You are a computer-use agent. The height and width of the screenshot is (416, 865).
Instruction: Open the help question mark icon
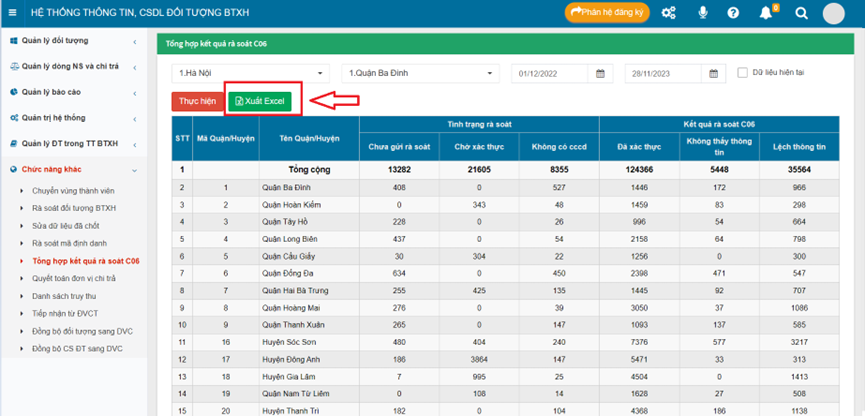point(734,13)
